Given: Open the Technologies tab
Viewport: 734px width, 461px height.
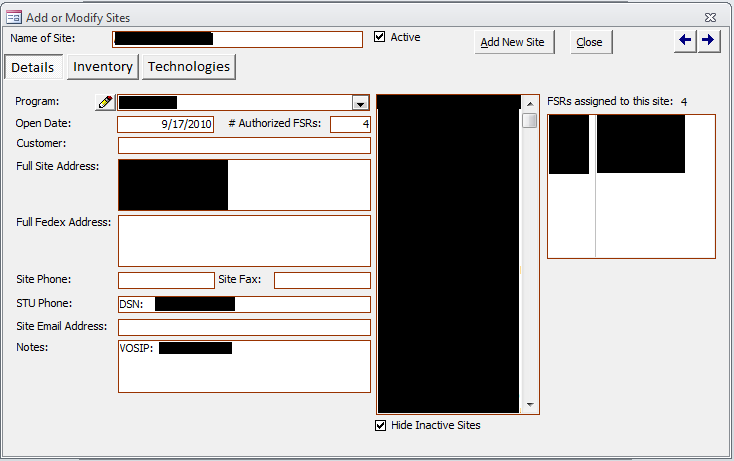Looking at the screenshot, I should pos(189,67).
